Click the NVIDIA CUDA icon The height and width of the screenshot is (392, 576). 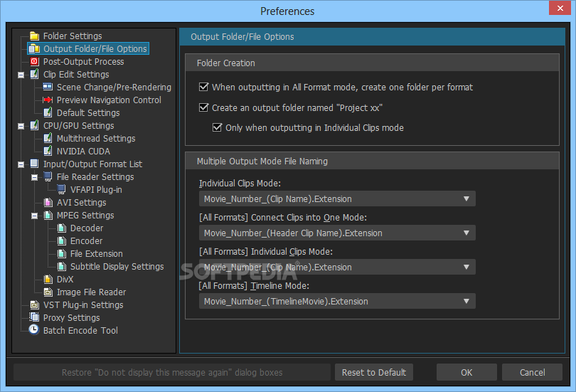(48, 151)
